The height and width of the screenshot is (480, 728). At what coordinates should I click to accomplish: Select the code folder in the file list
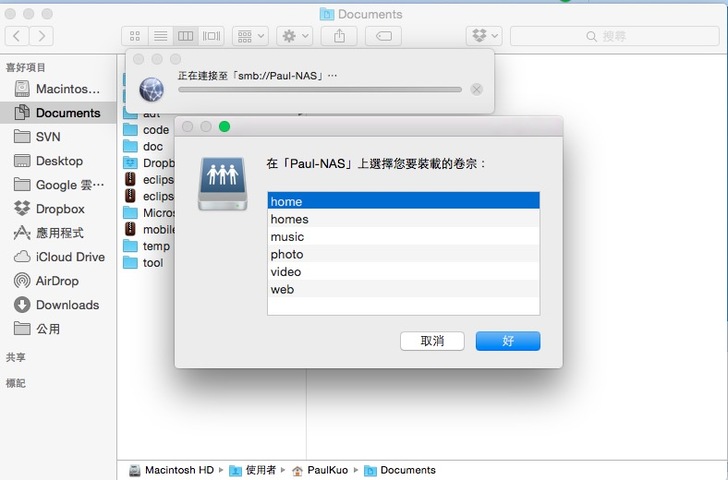[x=146, y=130]
